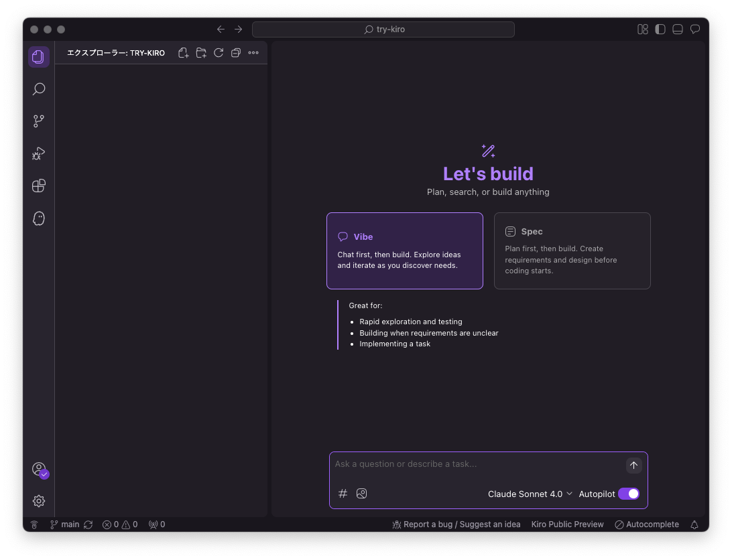
Task: Toggle the Autopilot switch
Action: 629,494
